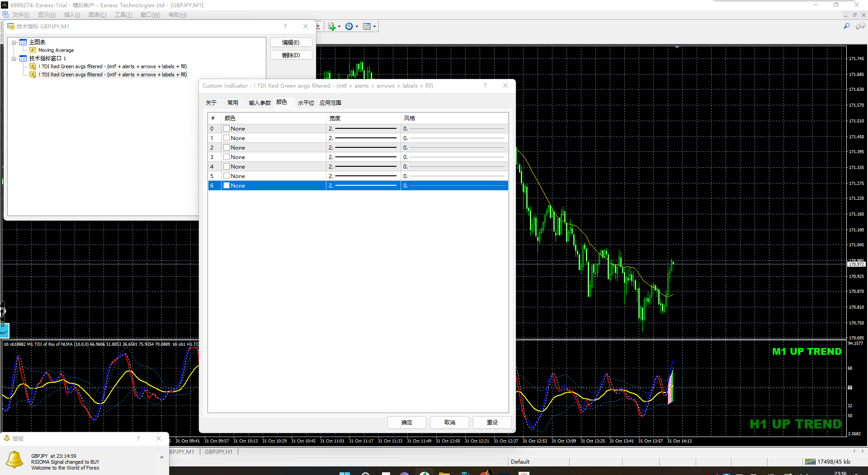Open the chat speech bubbles icon
This screenshot has width=868, height=475.
pyautogui.click(x=860, y=26)
